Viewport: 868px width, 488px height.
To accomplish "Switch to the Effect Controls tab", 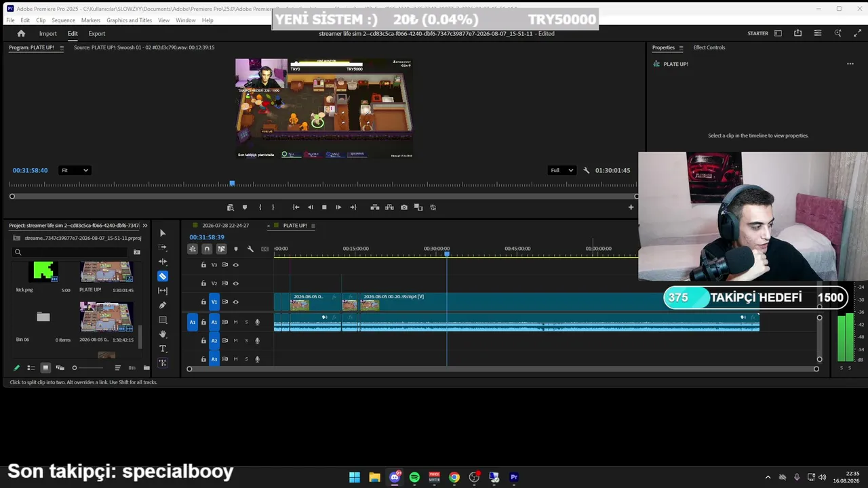I will tap(709, 47).
